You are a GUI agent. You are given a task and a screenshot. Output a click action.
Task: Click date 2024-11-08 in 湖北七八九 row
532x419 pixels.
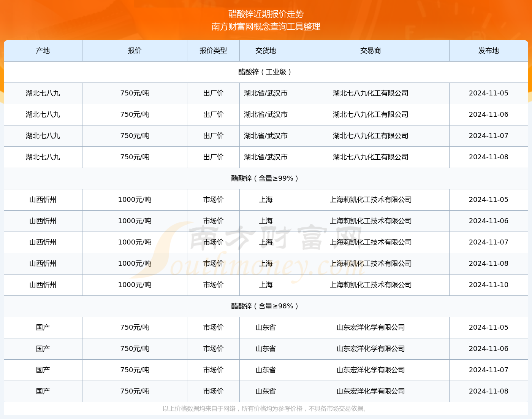pyautogui.click(x=489, y=157)
